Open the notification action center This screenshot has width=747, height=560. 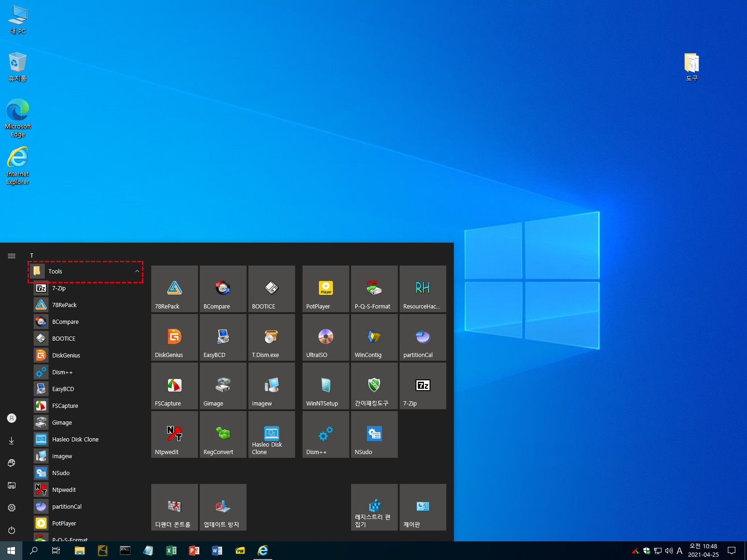pyautogui.click(x=732, y=551)
